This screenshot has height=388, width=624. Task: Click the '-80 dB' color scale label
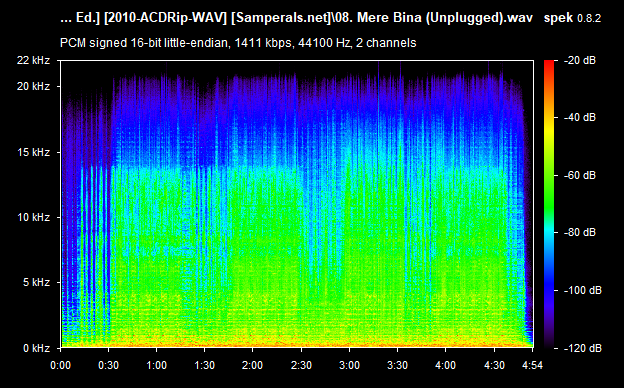click(x=580, y=232)
